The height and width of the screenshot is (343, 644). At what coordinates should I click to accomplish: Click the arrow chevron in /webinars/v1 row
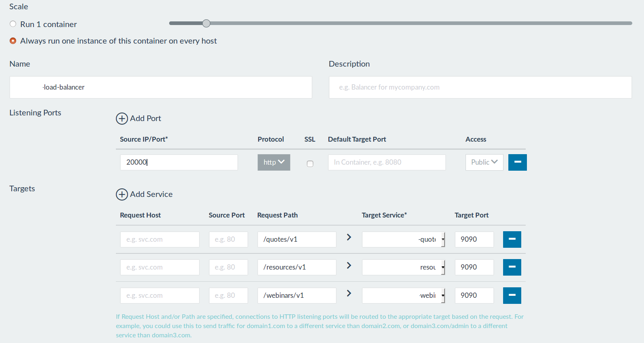[x=349, y=293]
